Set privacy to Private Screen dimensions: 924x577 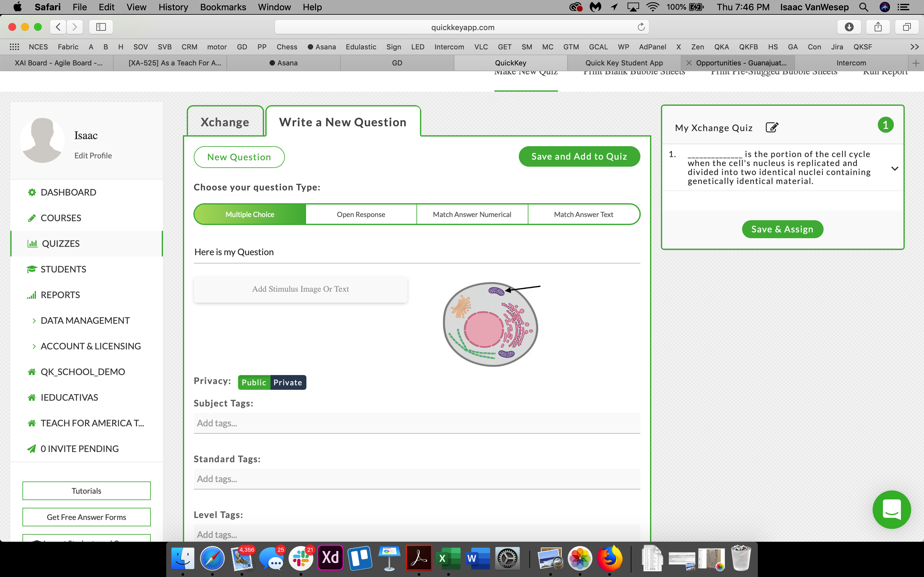[288, 382]
